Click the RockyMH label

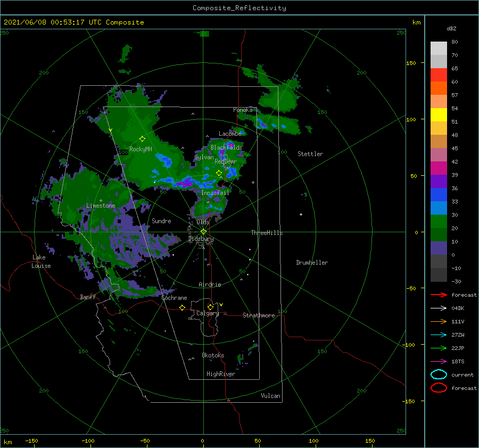tap(141, 149)
